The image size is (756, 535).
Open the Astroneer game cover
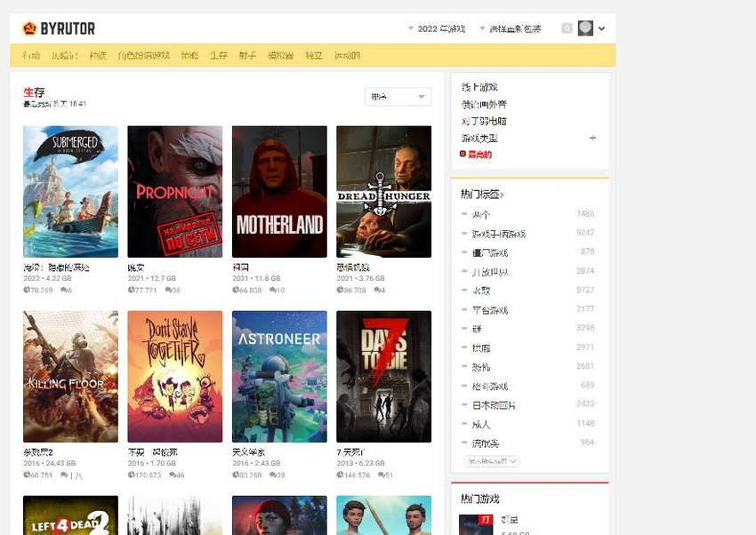[x=279, y=377]
